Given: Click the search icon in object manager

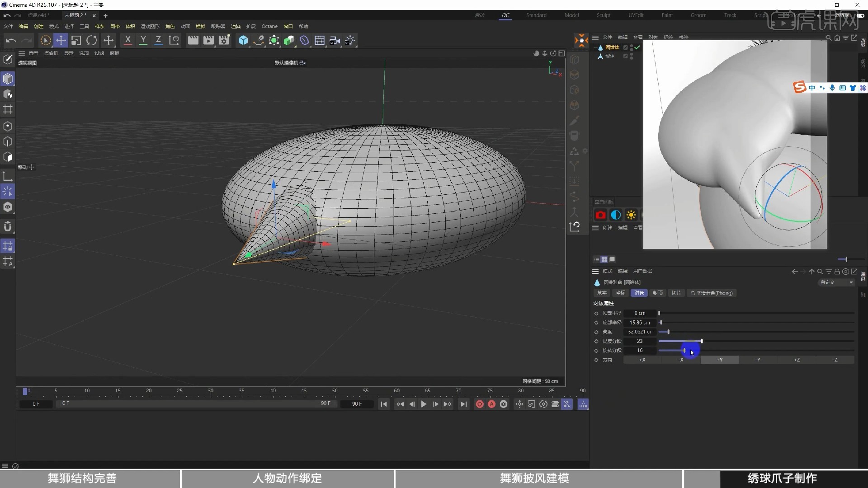Looking at the screenshot, I should coord(828,38).
